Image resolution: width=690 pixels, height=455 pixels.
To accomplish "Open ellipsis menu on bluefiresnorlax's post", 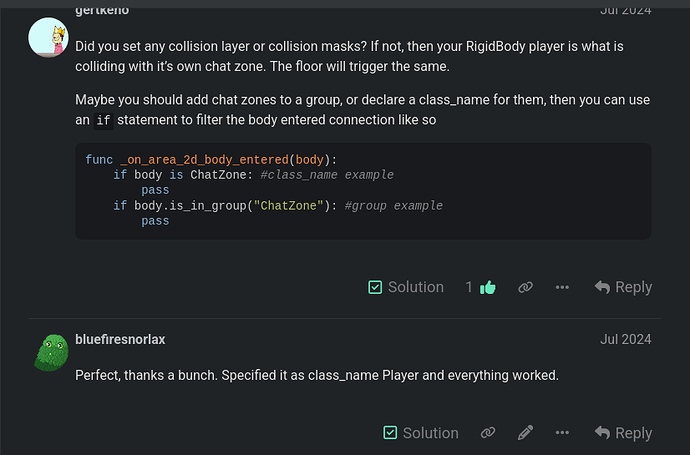I will point(562,433).
